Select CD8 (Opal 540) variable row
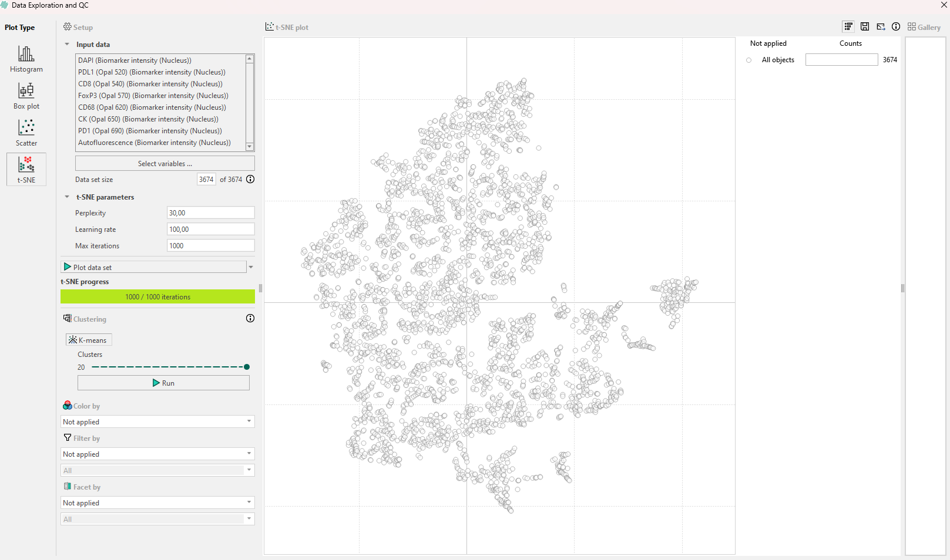950x560 pixels. (160, 83)
